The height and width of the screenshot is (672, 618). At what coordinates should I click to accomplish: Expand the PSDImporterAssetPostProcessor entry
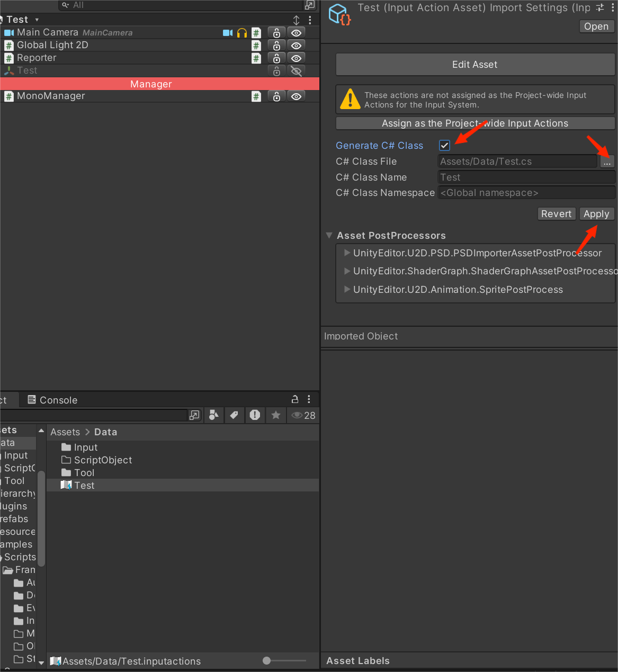[x=347, y=253]
